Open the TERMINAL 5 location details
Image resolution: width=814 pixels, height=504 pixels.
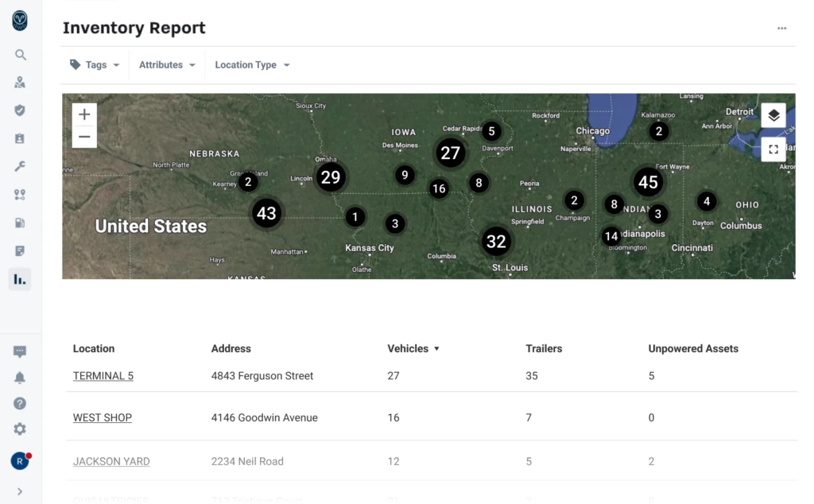pyautogui.click(x=103, y=375)
